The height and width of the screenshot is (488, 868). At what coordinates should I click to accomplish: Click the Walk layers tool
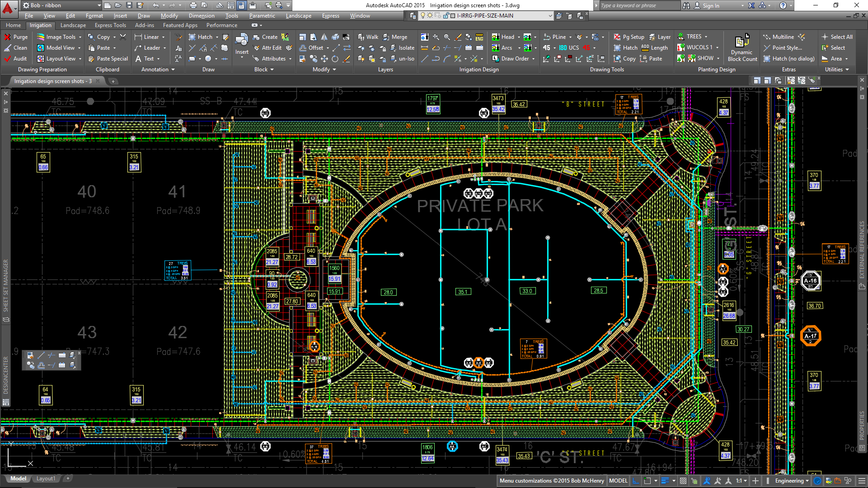pos(368,37)
